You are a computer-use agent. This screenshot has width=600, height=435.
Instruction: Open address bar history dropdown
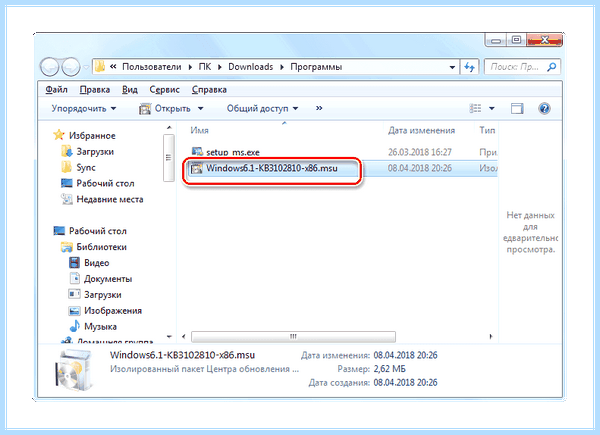[452, 67]
